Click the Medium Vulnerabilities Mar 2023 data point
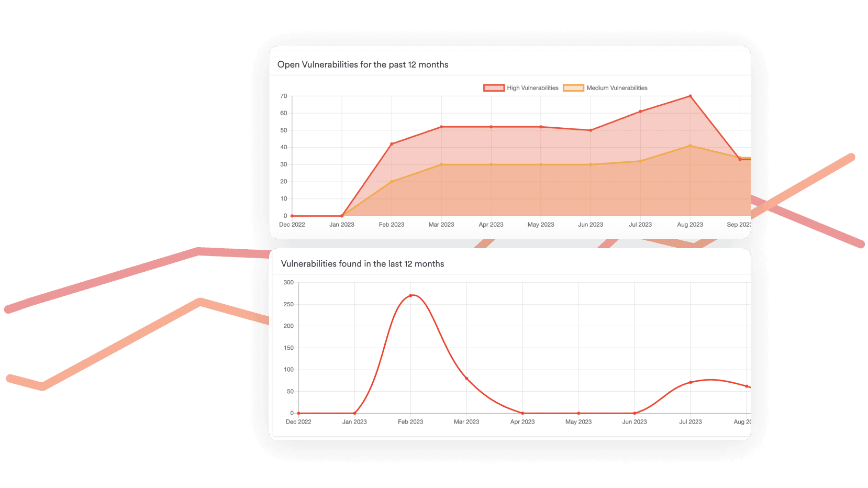This screenshot has height=488, width=868. coord(441,164)
